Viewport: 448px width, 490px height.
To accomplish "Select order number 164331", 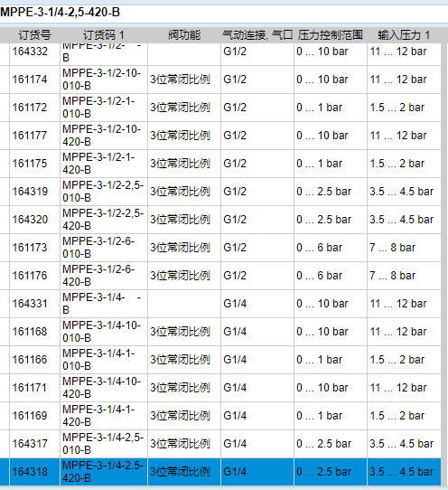I will pos(30,304).
